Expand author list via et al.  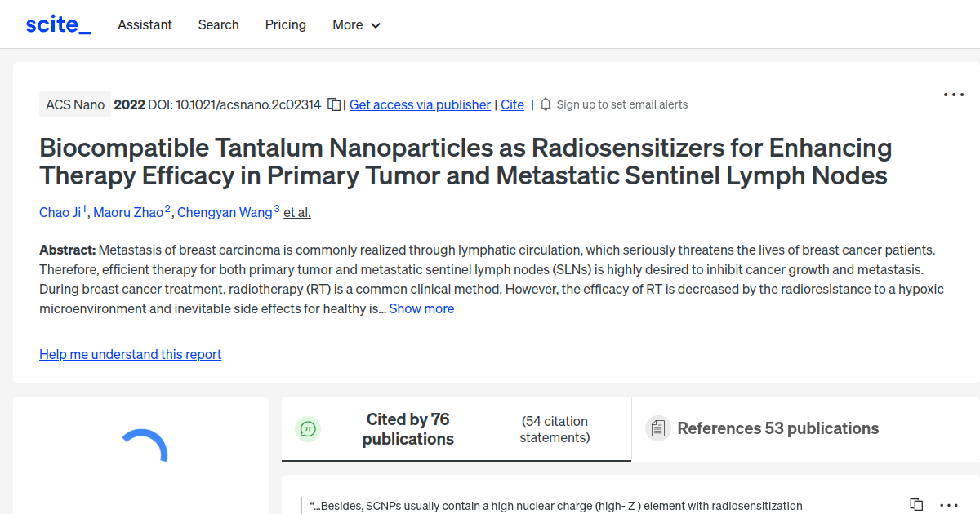(x=297, y=212)
